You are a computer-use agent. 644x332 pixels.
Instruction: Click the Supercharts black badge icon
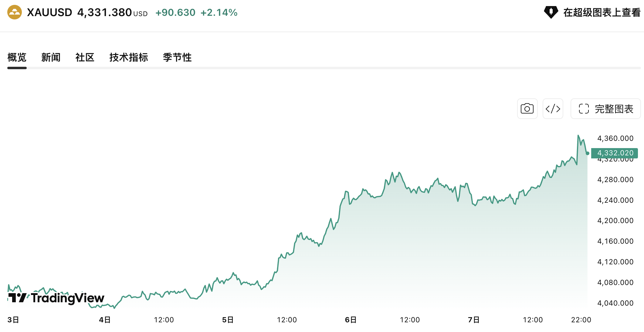(x=551, y=12)
